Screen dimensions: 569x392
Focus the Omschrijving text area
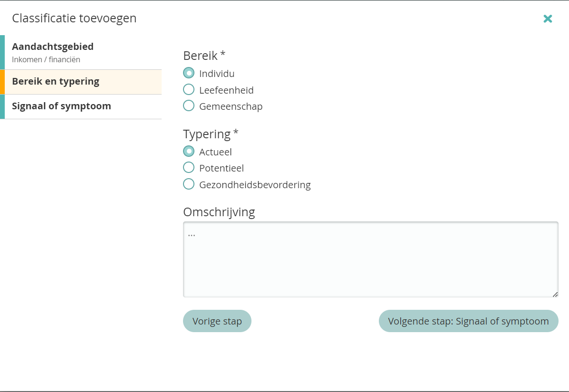point(370,259)
